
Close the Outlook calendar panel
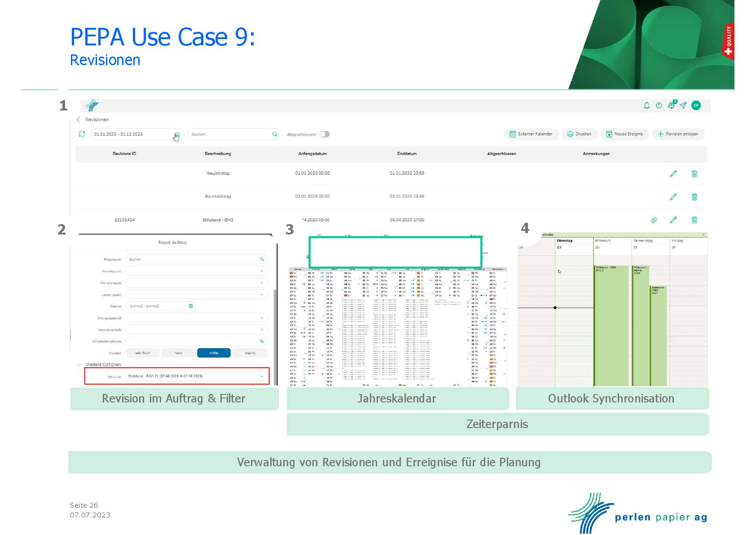[703, 234]
